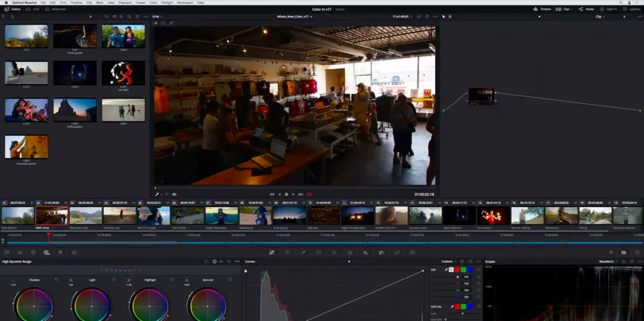Image resolution: width=644 pixels, height=321 pixels.
Task: Toggle the Nodes editor panel
Action: (586, 9)
